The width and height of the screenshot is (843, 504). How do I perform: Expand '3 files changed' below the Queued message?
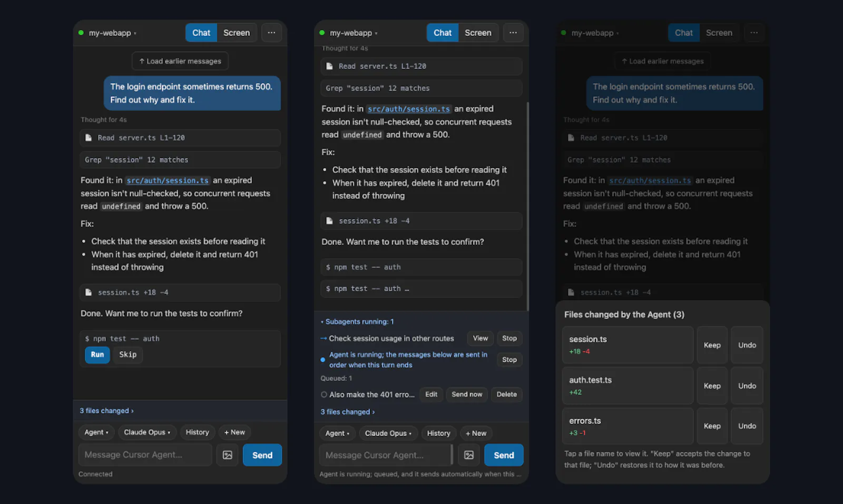coord(348,412)
